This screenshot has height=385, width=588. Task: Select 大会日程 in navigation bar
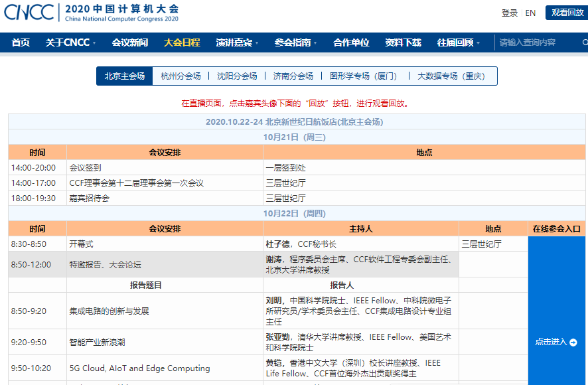pos(182,42)
